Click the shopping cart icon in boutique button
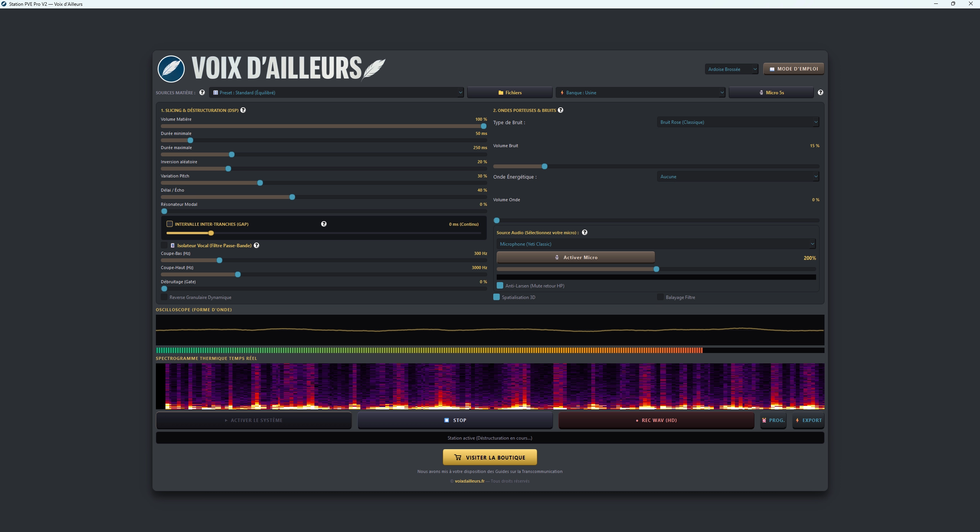This screenshot has width=980, height=532. point(458,457)
